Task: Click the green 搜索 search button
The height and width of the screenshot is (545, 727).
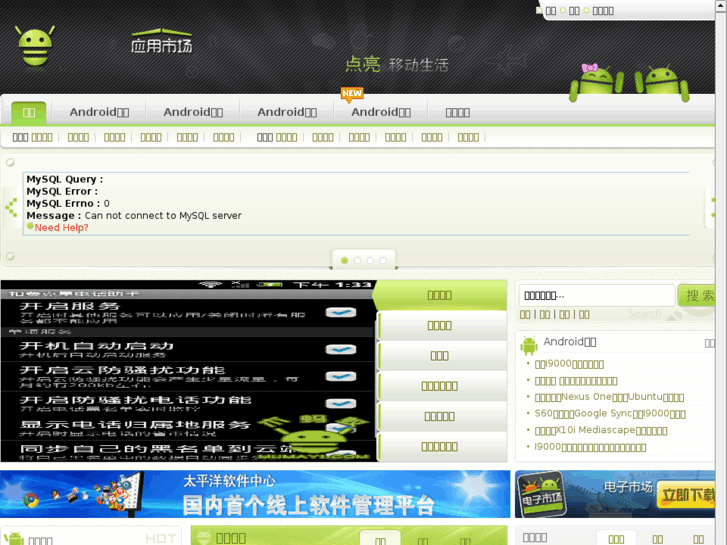Action: (x=697, y=295)
